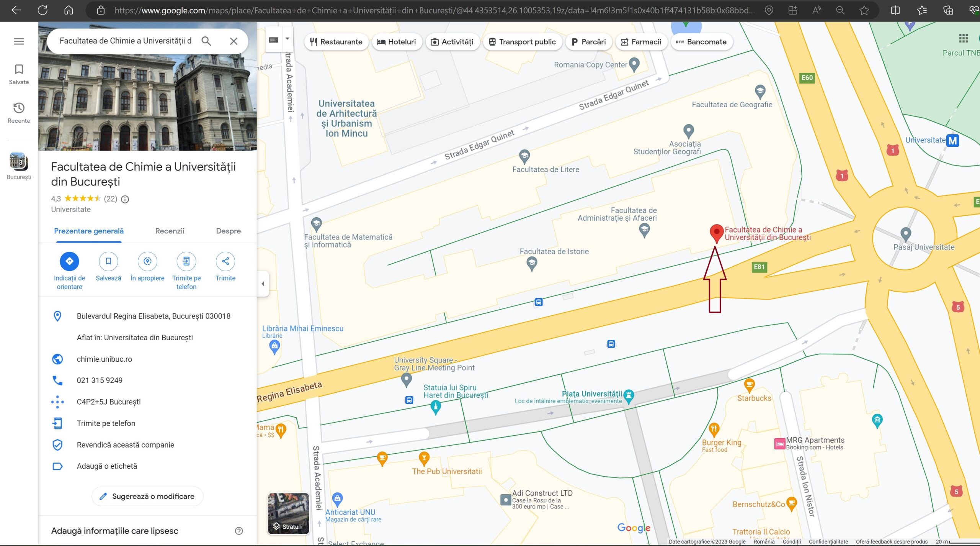Open the Google apps grid icon

click(963, 38)
